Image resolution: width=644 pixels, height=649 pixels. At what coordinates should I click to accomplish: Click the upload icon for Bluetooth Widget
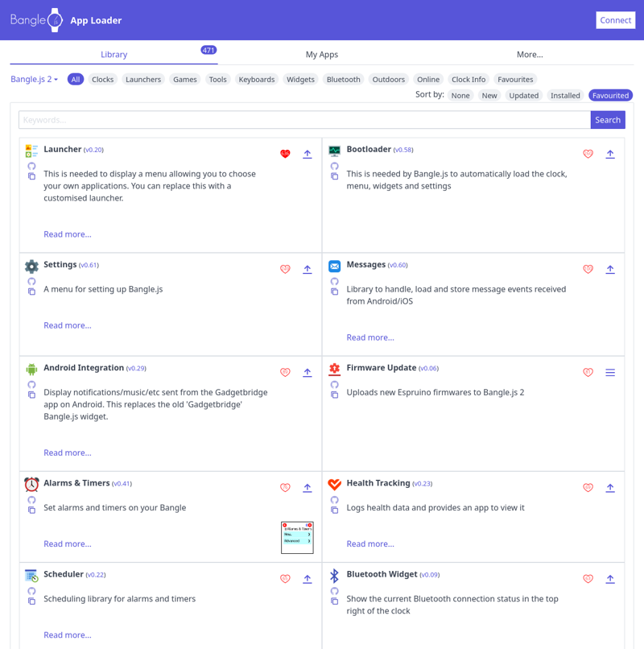click(x=610, y=579)
